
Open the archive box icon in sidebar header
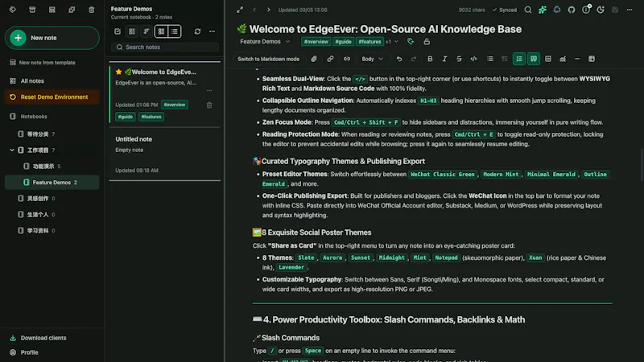coord(32,10)
